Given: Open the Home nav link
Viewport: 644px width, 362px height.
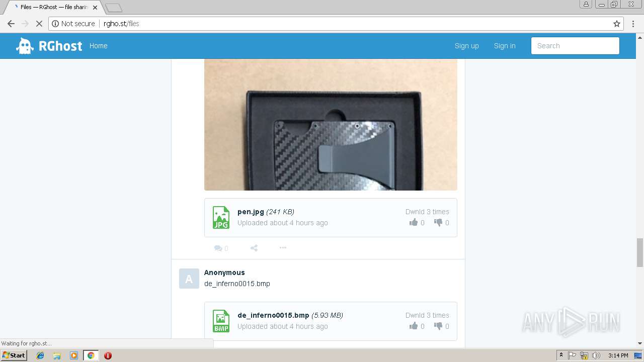Looking at the screenshot, I should [98, 46].
